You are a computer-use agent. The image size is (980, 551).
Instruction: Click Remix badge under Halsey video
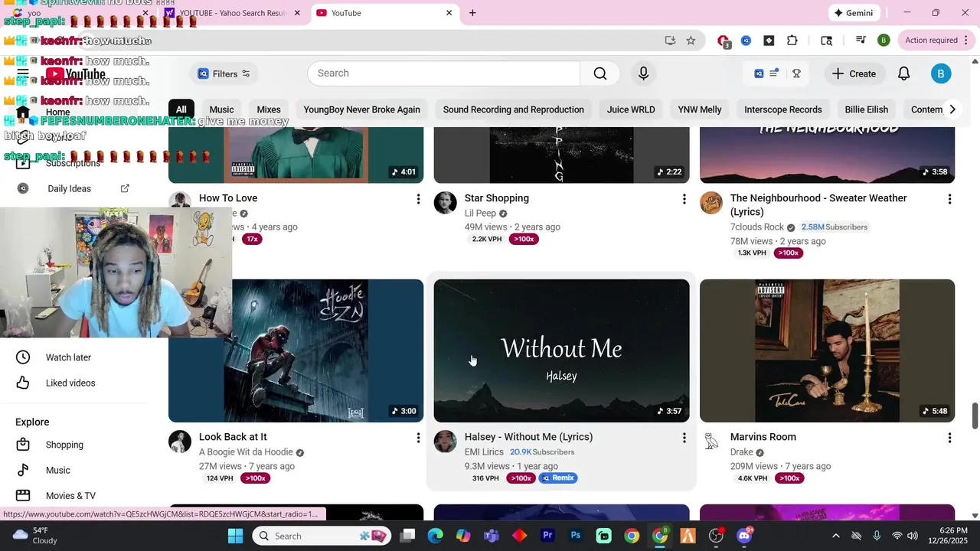pos(558,478)
